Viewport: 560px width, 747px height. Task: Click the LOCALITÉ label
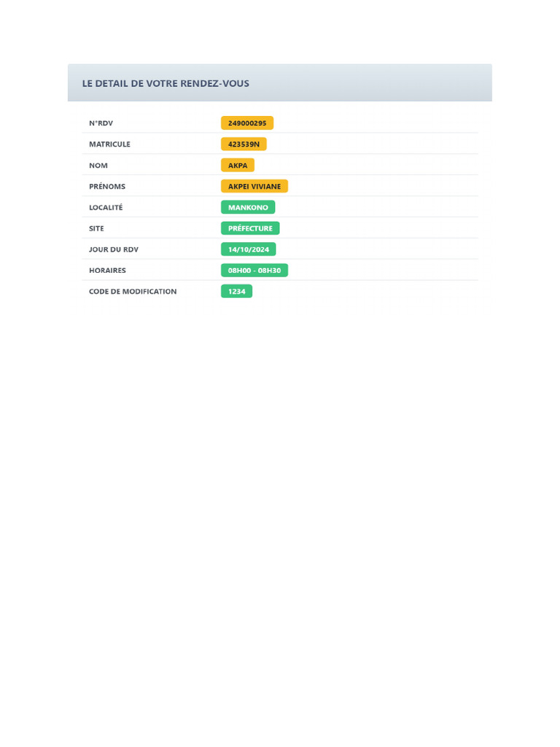106,207
